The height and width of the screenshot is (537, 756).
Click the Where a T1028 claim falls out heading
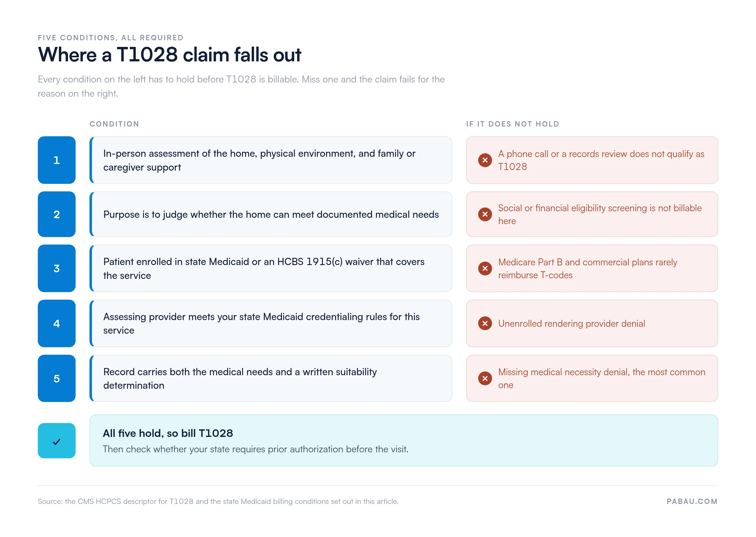click(x=169, y=54)
